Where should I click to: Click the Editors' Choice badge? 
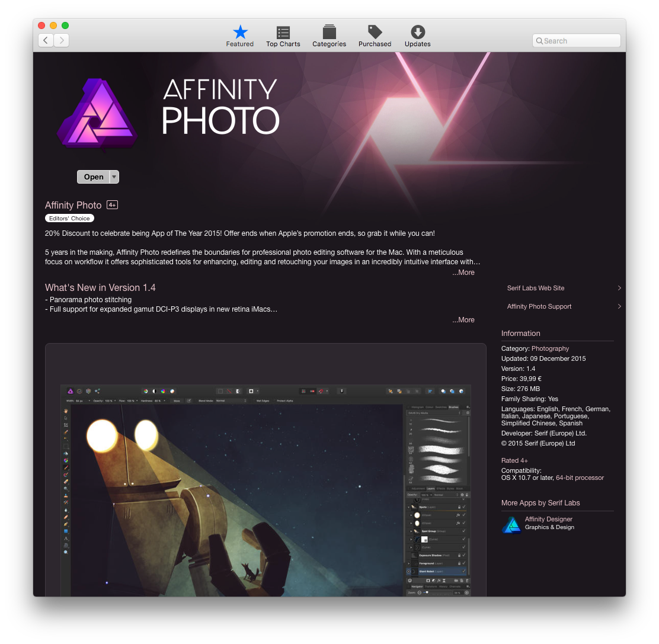click(x=69, y=219)
